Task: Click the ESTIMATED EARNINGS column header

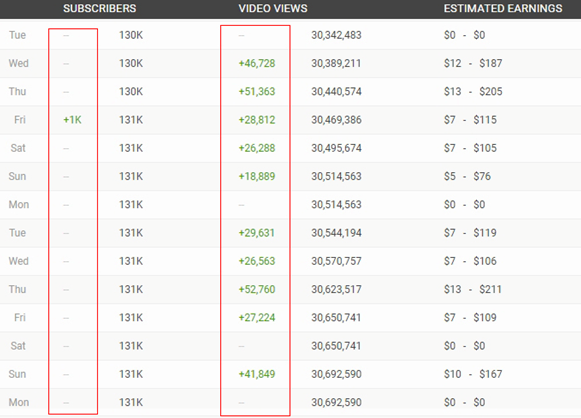Action: point(503,9)
